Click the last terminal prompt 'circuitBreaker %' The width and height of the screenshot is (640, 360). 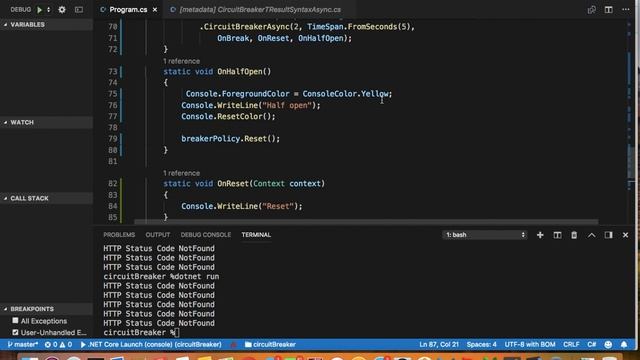tap(139, 332)
